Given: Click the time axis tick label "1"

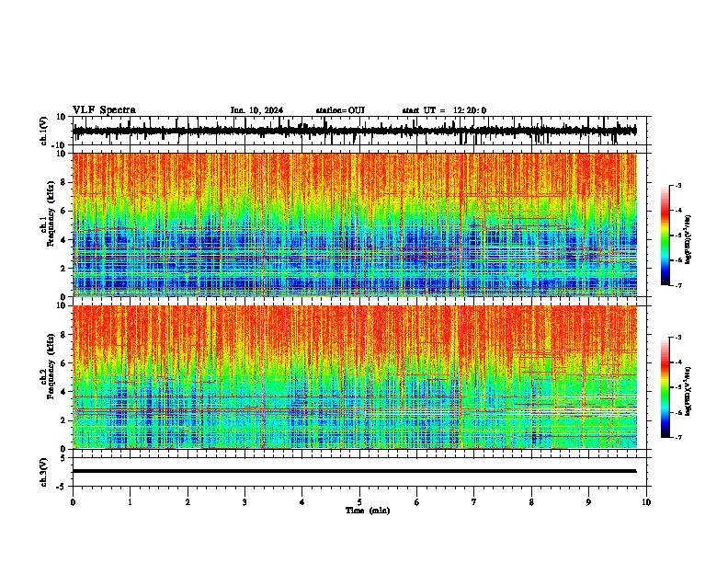Looking at the screenshot, I should (130, 502).
